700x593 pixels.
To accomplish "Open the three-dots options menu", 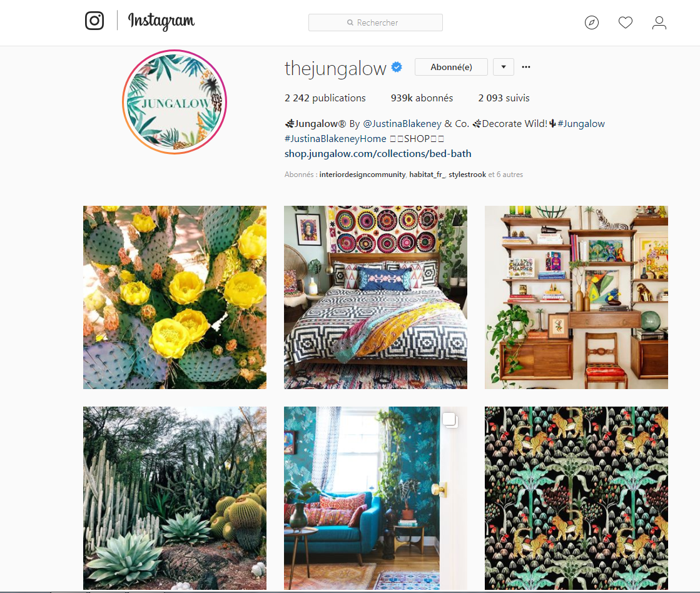I will [x=526, y=67].
